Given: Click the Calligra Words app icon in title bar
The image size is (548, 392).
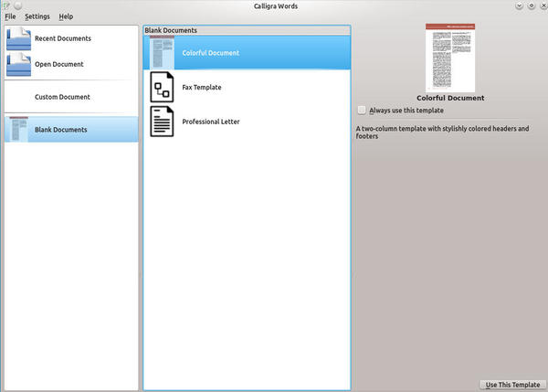Looking at the screenshot, I should click(6, 5).
